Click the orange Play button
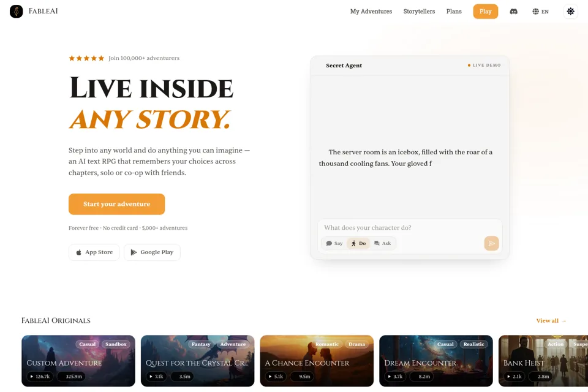 coord(485,11)
